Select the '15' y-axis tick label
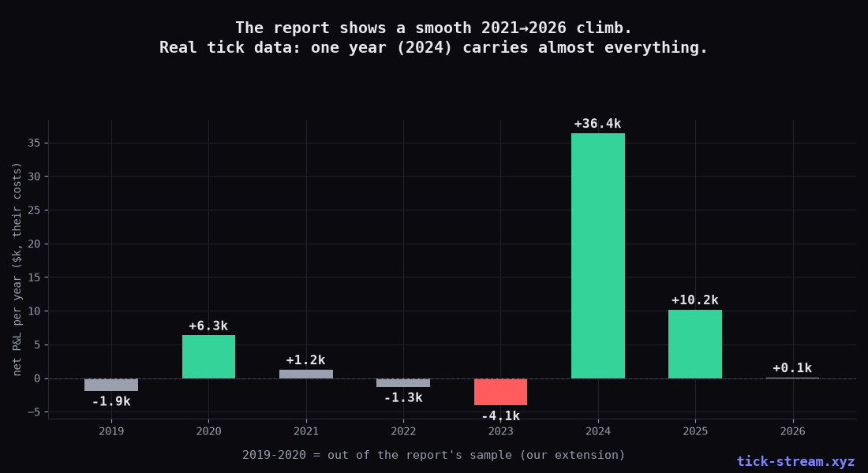This screenshot has width=868, height=473. coord(34,277)
